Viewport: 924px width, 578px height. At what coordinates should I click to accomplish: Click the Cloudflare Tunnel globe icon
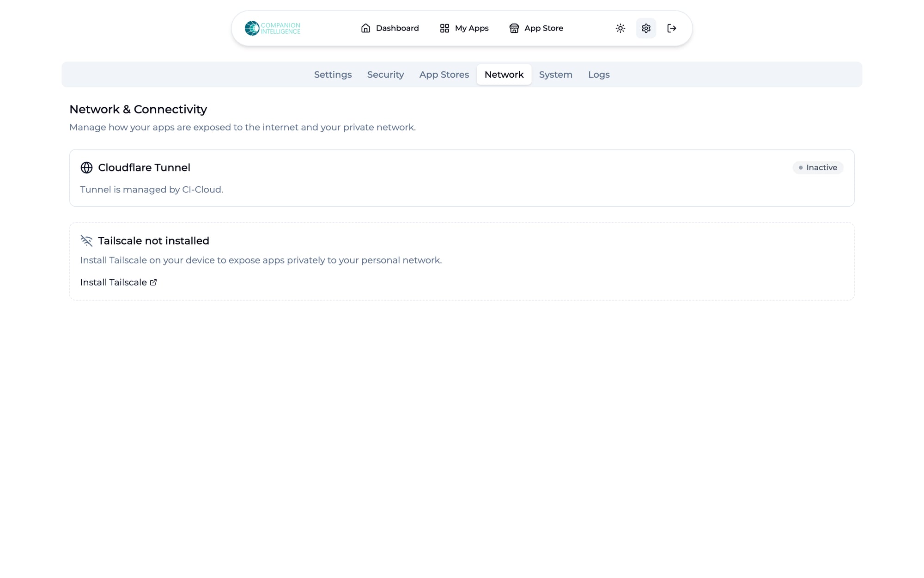86,167
